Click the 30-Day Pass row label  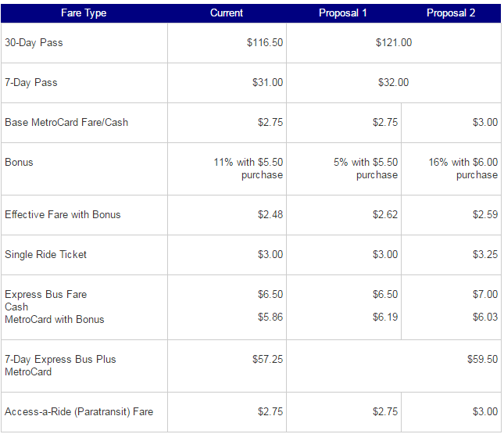click(34, 43)
